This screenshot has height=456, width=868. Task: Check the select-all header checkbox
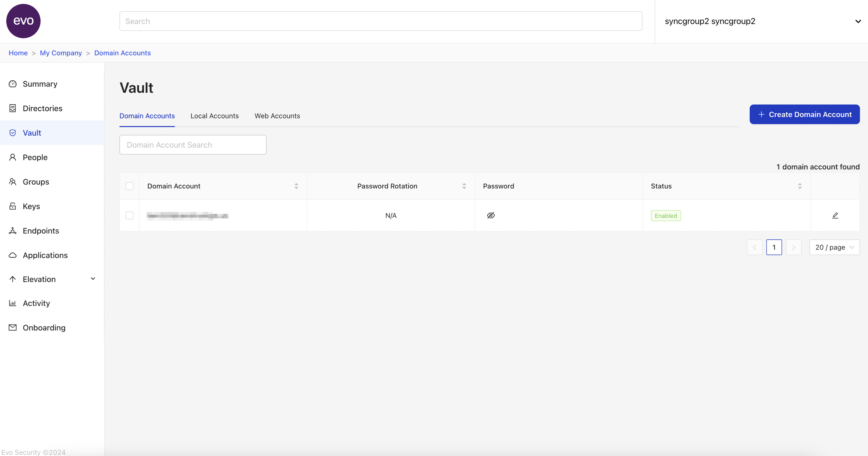(129, 186)
